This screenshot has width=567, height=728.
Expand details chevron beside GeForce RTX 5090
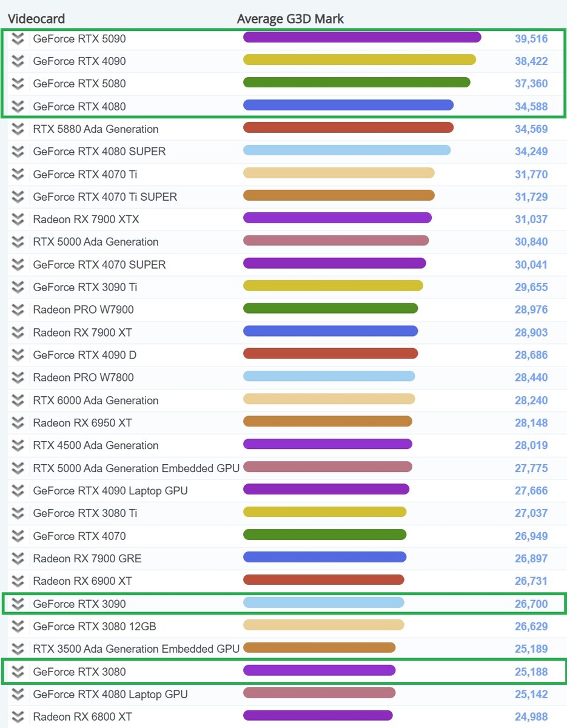(x=18, y=39)
